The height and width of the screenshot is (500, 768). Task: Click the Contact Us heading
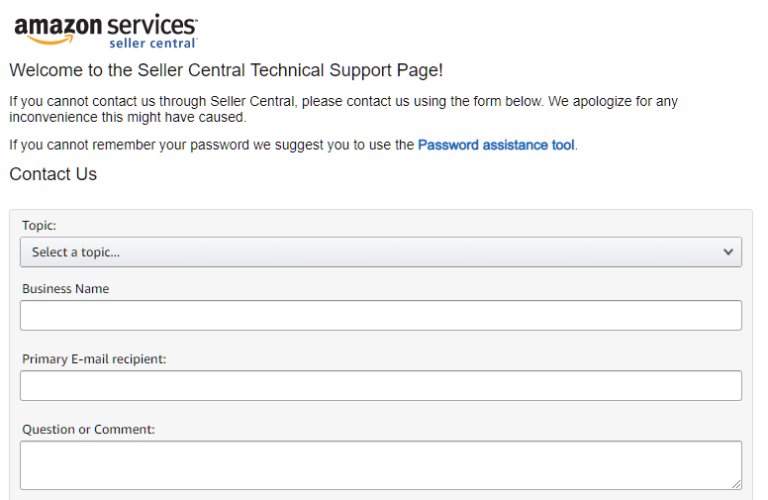pos(53,174)
